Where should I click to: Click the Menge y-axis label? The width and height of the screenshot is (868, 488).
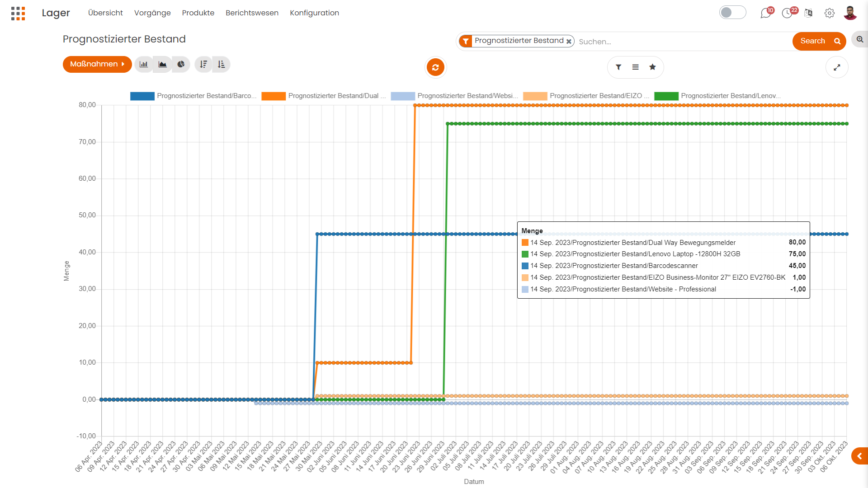coord(66,271)
